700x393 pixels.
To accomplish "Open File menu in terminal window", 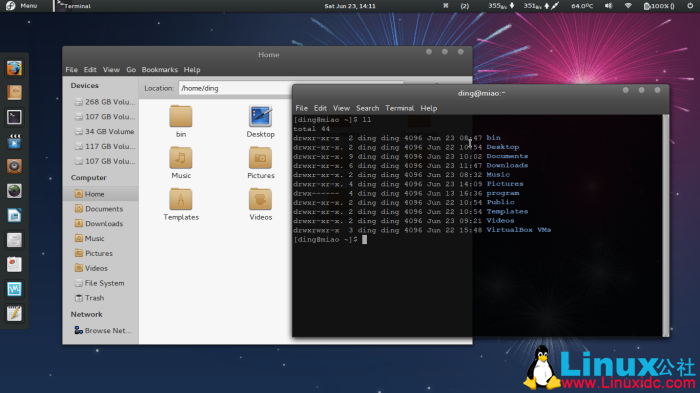I will [x=301, y=108].
